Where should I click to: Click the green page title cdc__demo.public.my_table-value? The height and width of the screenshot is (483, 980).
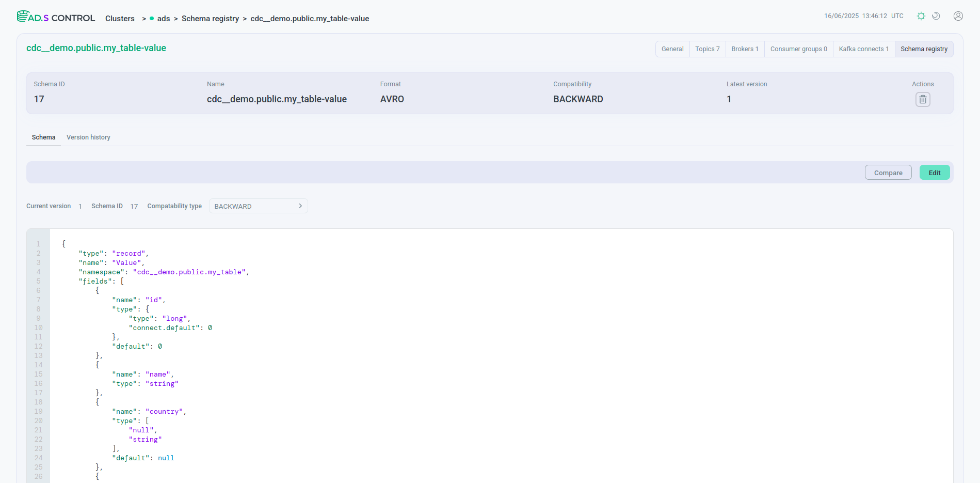96,48
